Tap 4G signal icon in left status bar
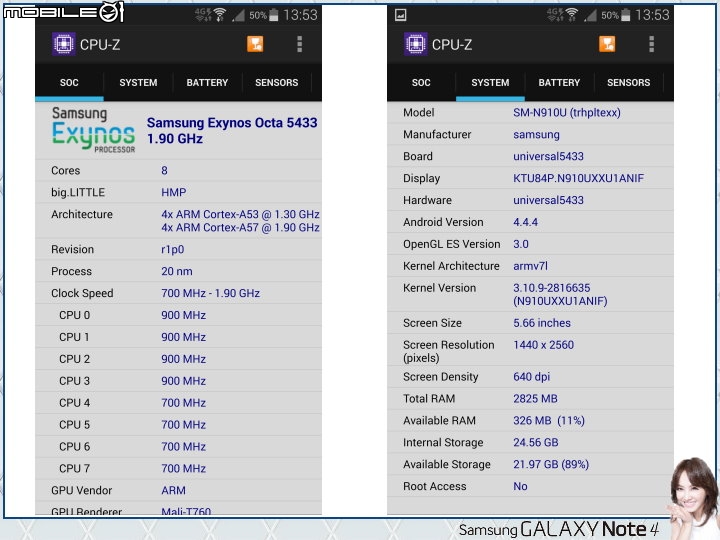720x540 pixels. [202, 15]
